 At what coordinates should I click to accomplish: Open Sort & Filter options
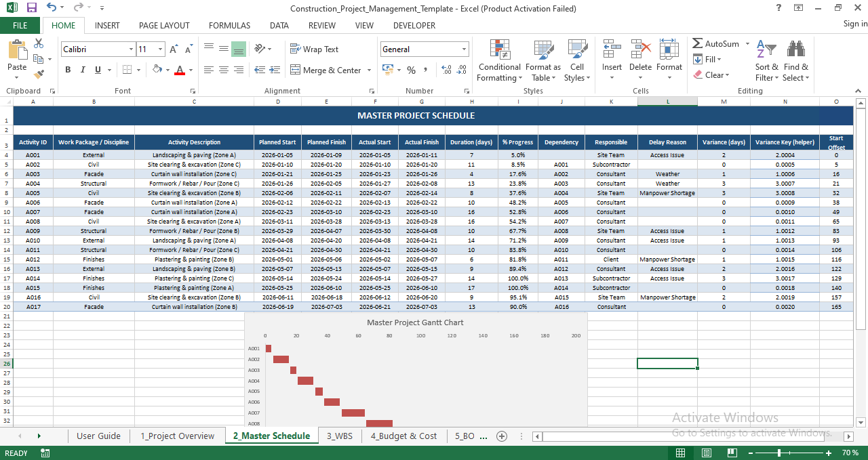pos(766,61)
